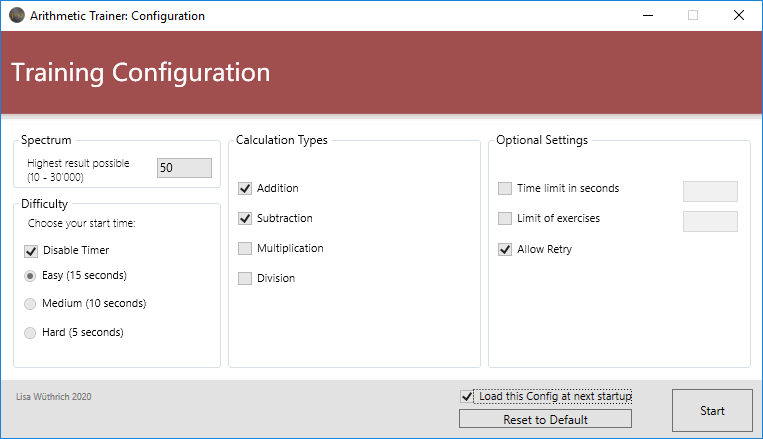Check the Limit of exercises option
763x439 pixels.
click(x=505, y=218)
